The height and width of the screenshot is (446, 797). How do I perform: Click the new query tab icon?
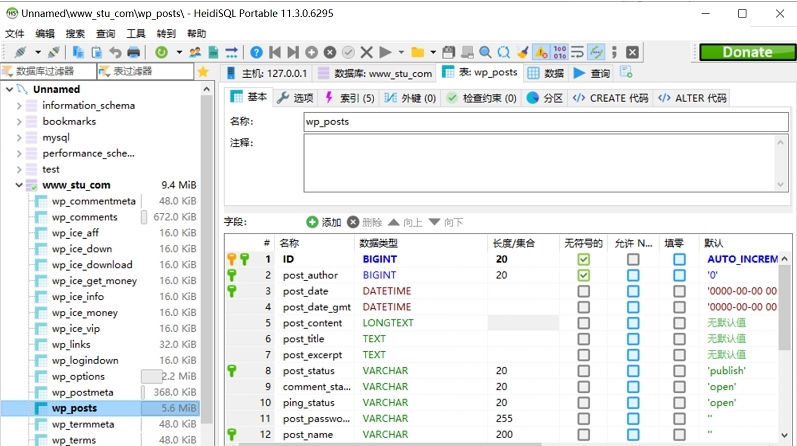(x=626, y=72)
